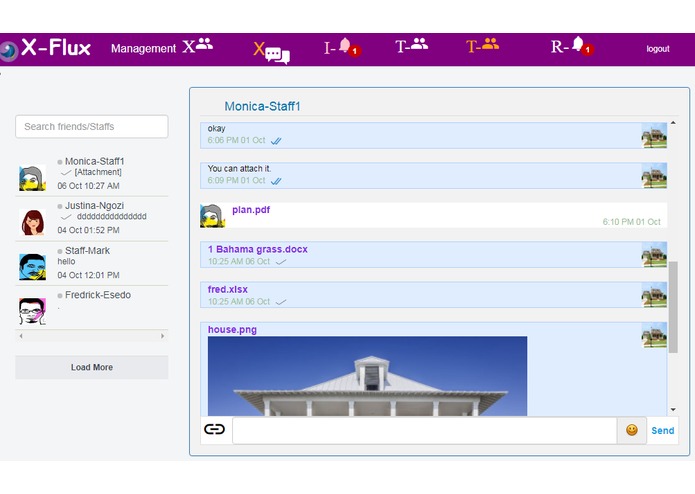
Task: Click Justina-Ngozi avatar picture
Action: (32, 222)
